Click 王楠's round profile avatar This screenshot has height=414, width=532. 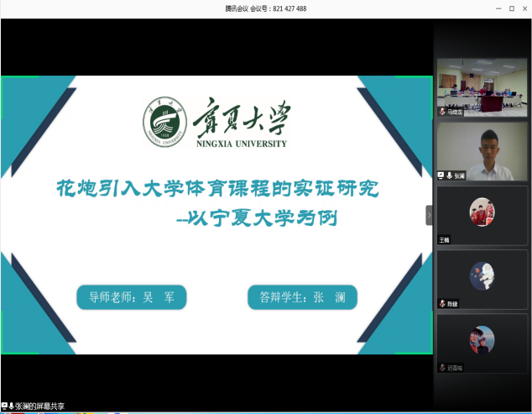pos(482,210)
